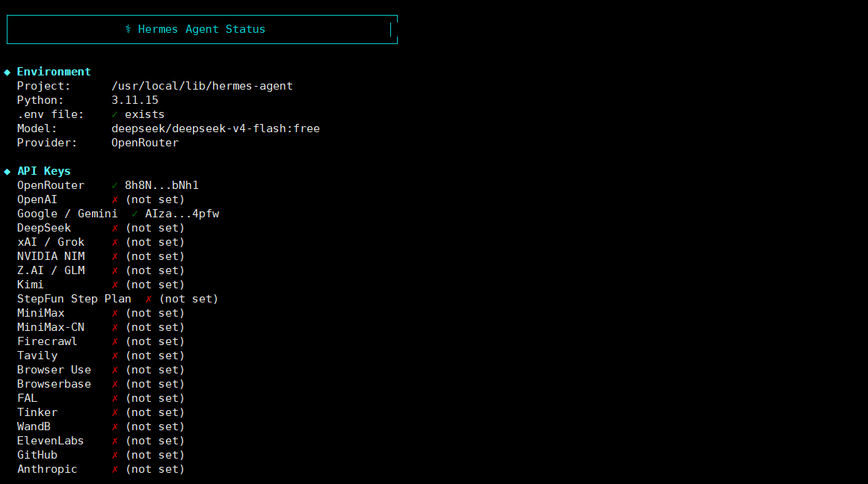Screen dimensions: 868x484
Task: Click the Z.AI / GLM label
Action: tap(50, 270)
